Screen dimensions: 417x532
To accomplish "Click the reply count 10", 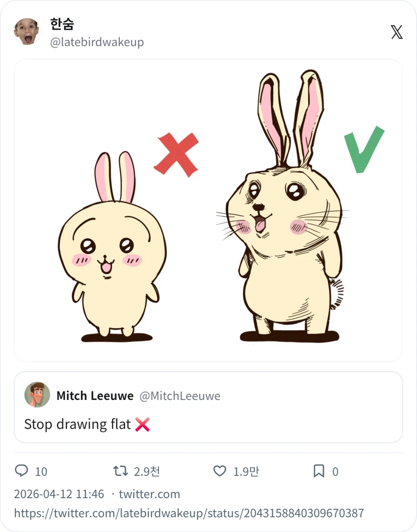I will tap(41, 472).
